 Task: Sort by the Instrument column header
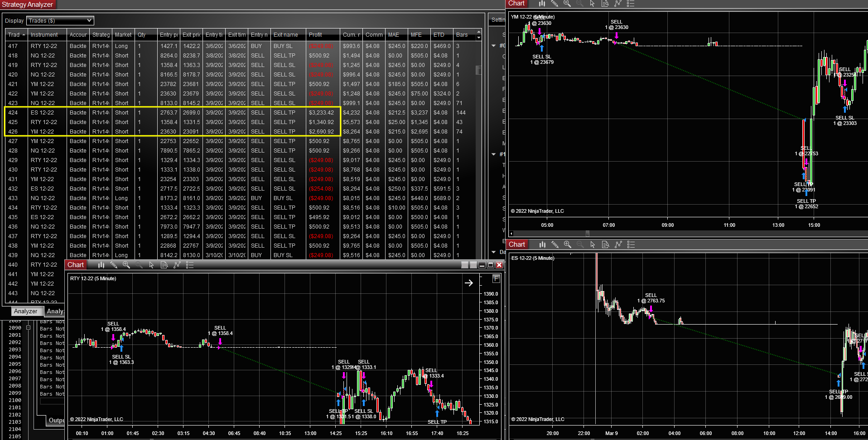48,35
